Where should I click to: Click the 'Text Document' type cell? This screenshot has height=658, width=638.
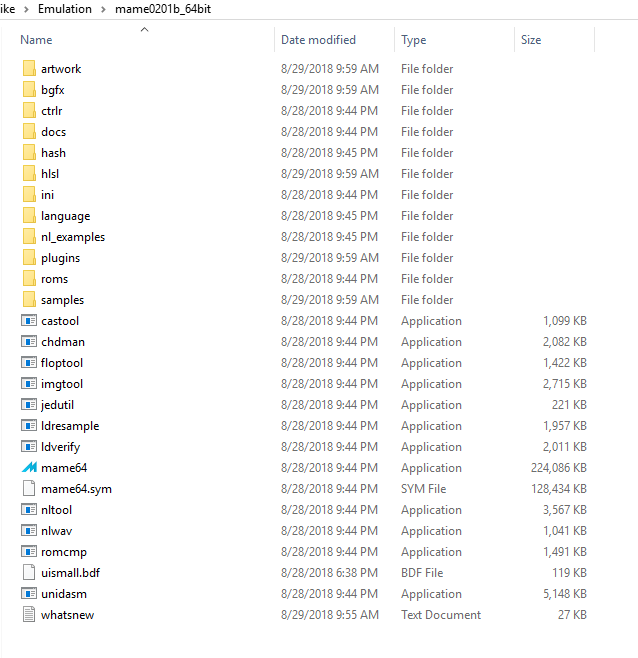(x=441, y=614)
